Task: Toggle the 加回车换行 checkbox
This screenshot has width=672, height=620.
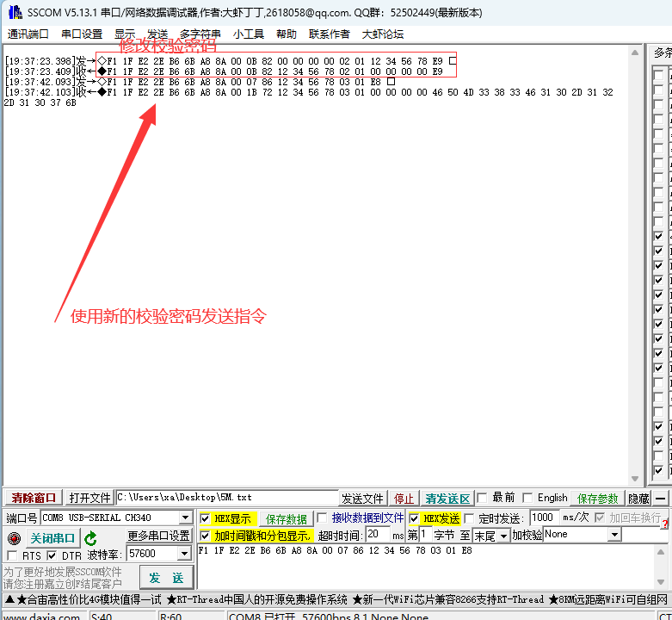Action: pos(600,518)
